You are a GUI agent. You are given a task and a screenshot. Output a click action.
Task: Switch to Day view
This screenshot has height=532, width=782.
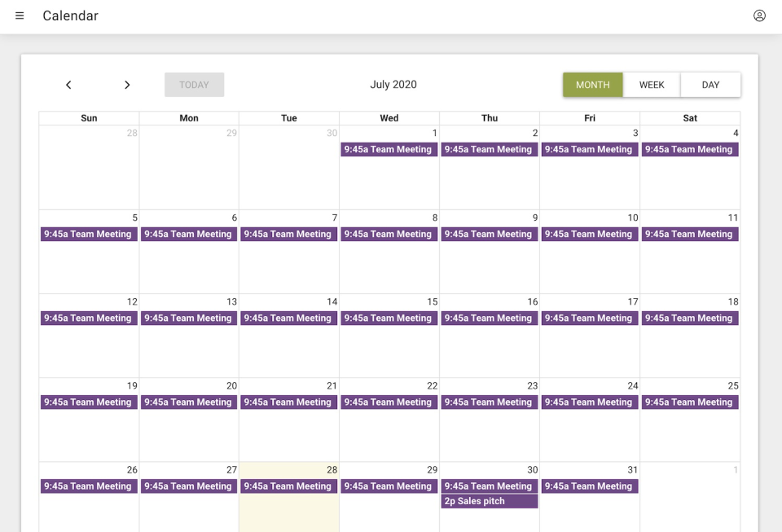710,85
